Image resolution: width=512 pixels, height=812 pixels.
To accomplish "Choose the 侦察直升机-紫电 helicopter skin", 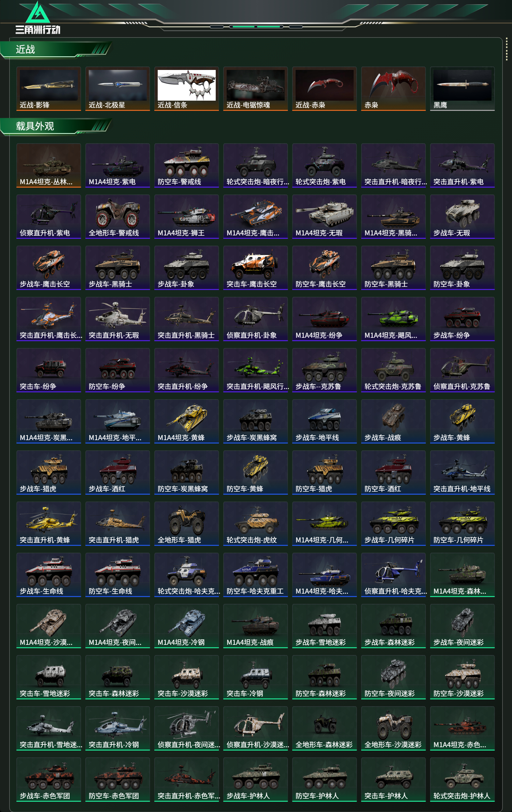I will pos(49,217).
